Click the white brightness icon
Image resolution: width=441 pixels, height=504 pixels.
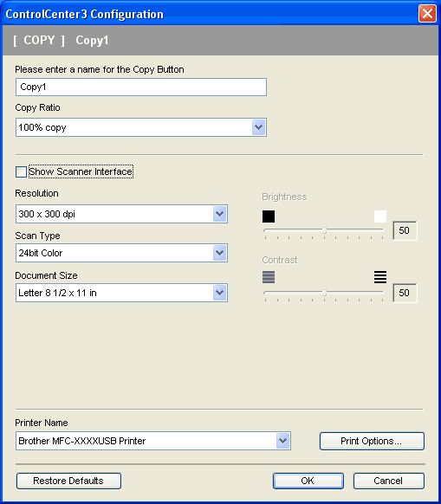pos(380,216)
